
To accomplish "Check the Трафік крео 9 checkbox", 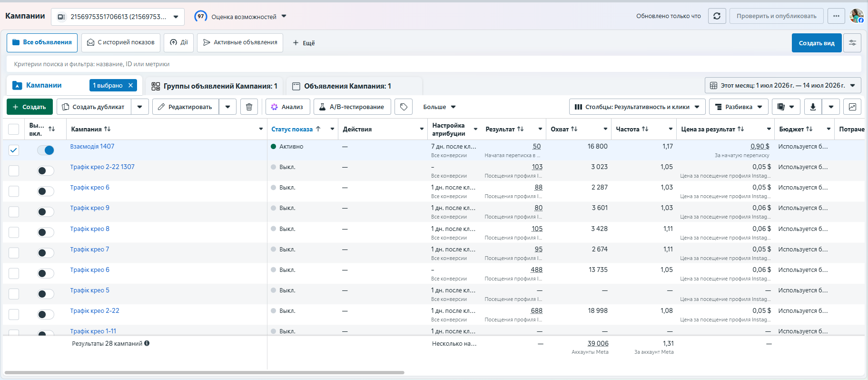I will pyautogui.click(x=14, y=212).
